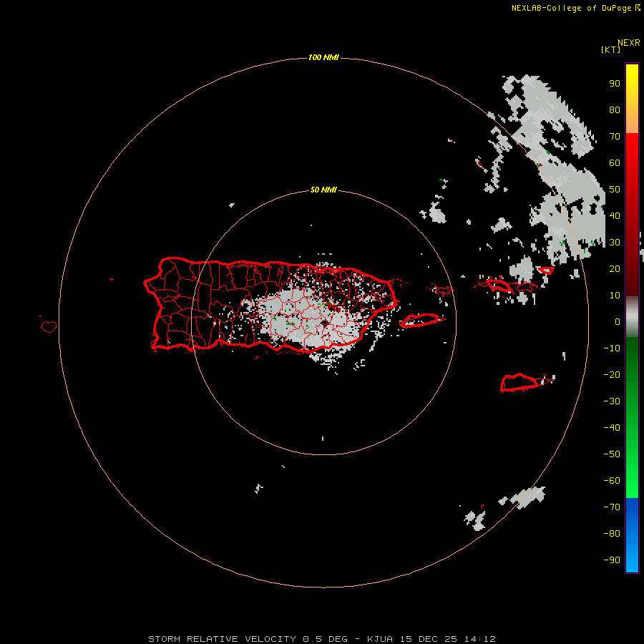Click the 0 value on velocity scale
The height and width of the screenshot is (644, 644).
(618, 321)
